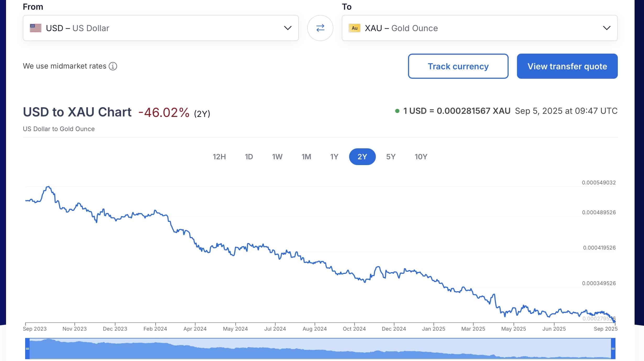Click the midmarket rates info icon
This screenshot has height=361, width=644.
point(113,66)
